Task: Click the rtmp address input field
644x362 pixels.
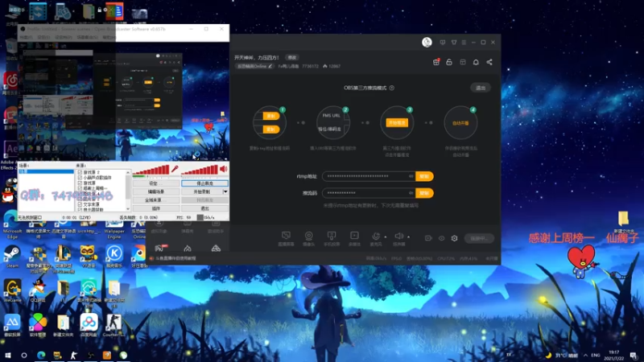Action: coord(369,176)
